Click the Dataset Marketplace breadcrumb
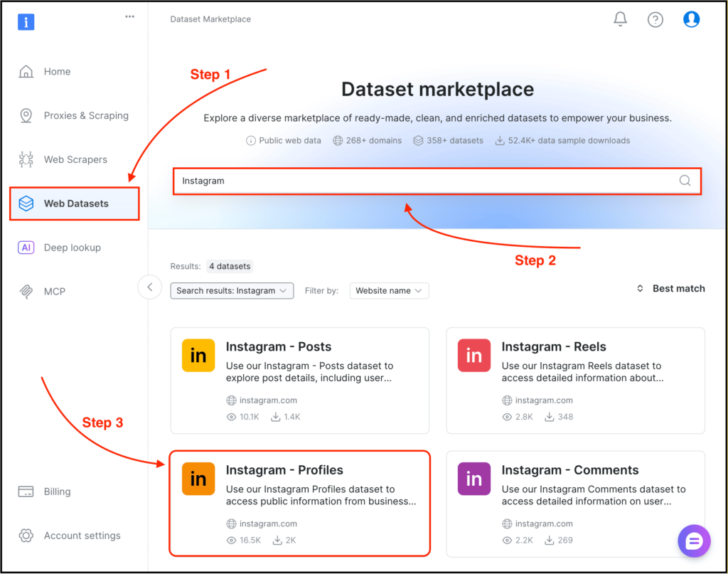Screen dimensions: 728x574 (x=210, y=19)
